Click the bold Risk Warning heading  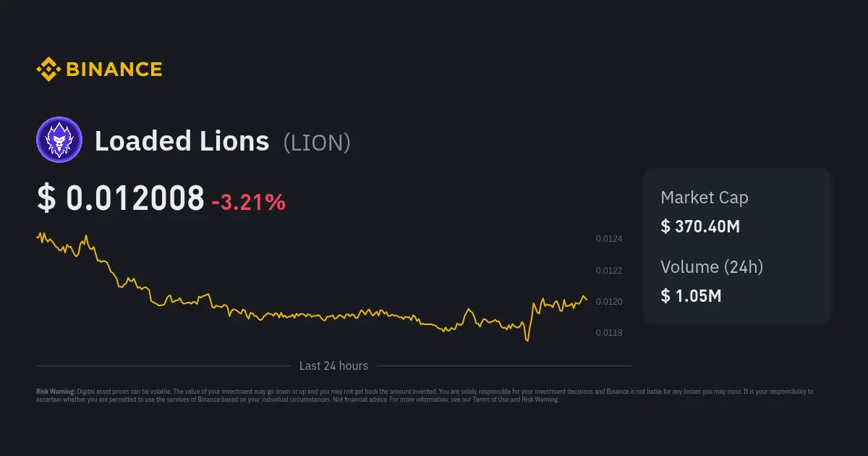coord(56,392)
